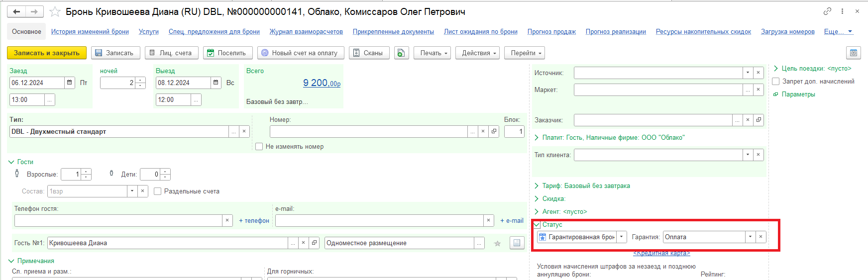This screenshot has width=868, height=280.
Task: Open the Кредитная карта link
Action: tap(661, 253)
